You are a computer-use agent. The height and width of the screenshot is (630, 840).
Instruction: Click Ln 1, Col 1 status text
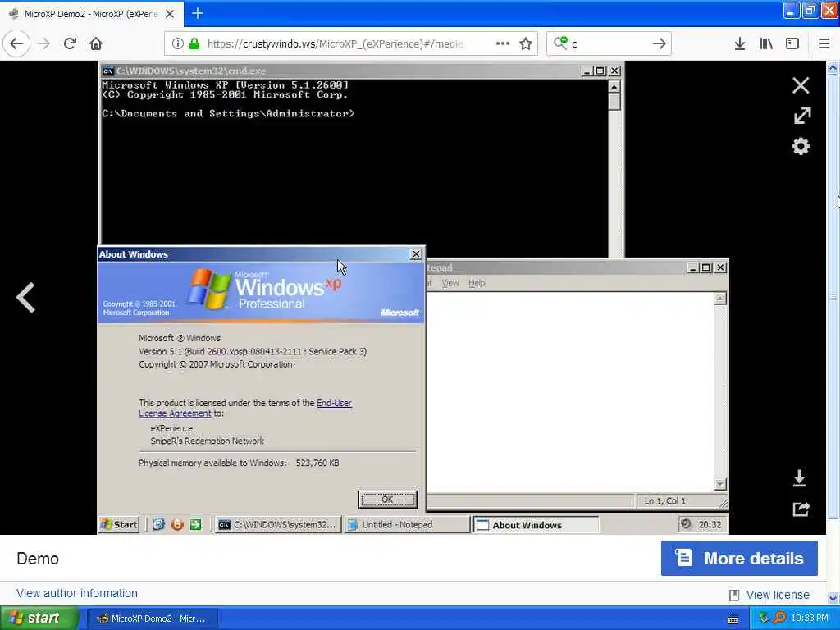tap(664, 501)
